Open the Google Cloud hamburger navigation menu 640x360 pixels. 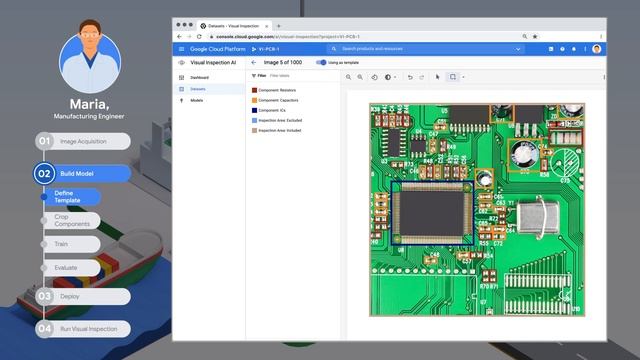(x=181, y=49)
